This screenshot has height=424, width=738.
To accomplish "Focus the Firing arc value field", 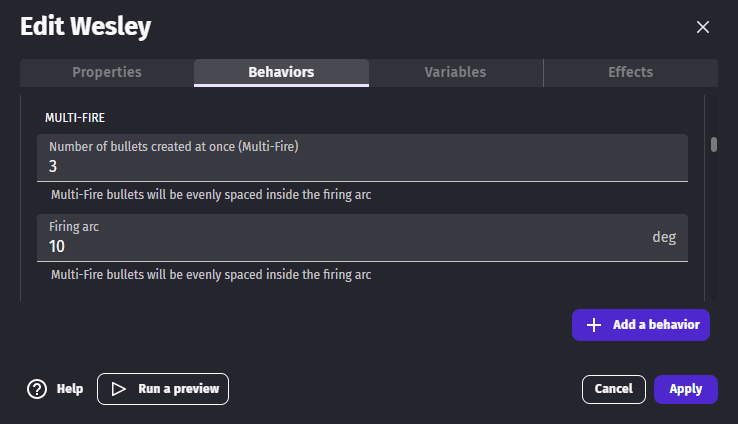I will click(x=340, y=246).
